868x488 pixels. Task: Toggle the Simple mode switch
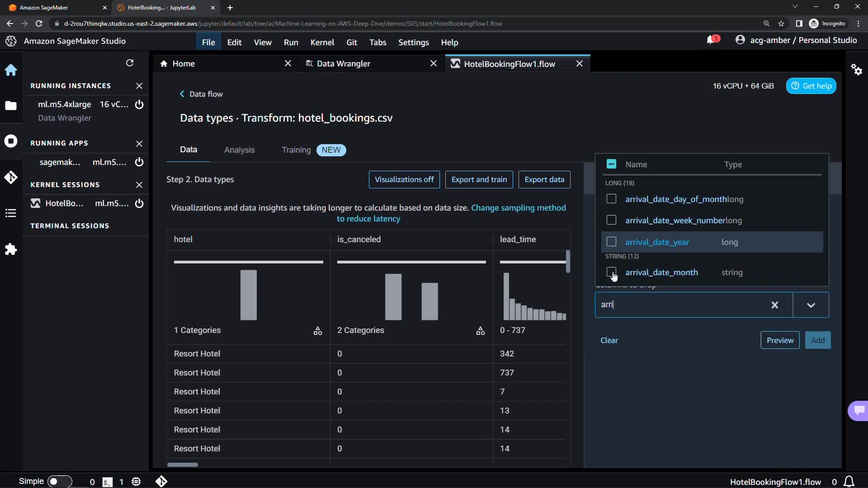[x=59, y=481]
